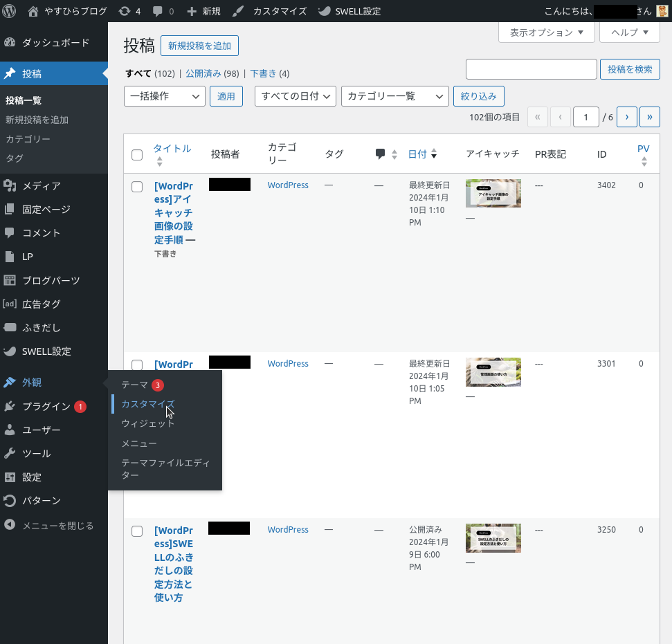Viewport: 672px width, 644px height.
Task: Click the 設定 sliders icon
Action: click(10, 477)
